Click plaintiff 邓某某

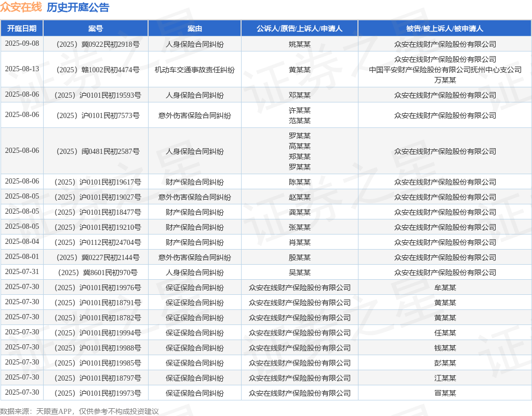click(300, 95)
